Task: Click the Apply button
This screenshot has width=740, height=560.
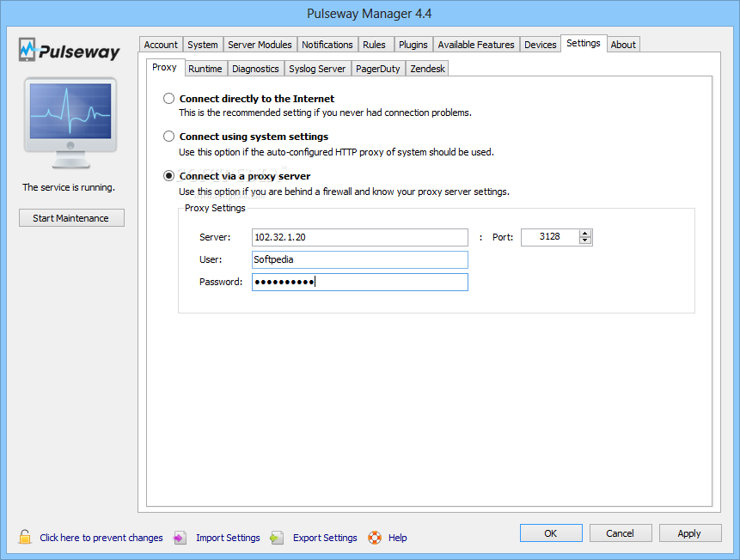Action: click(690, 533)
